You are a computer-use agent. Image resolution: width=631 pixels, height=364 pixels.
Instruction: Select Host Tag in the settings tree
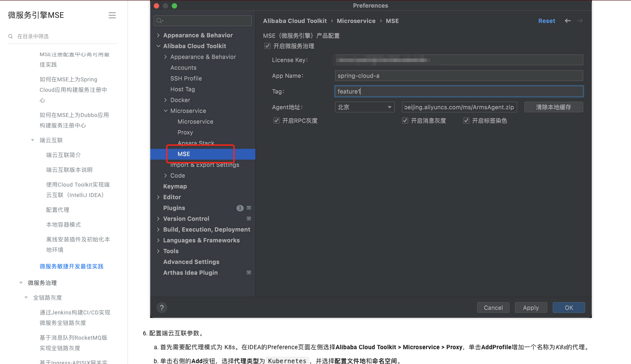[182, 89]
